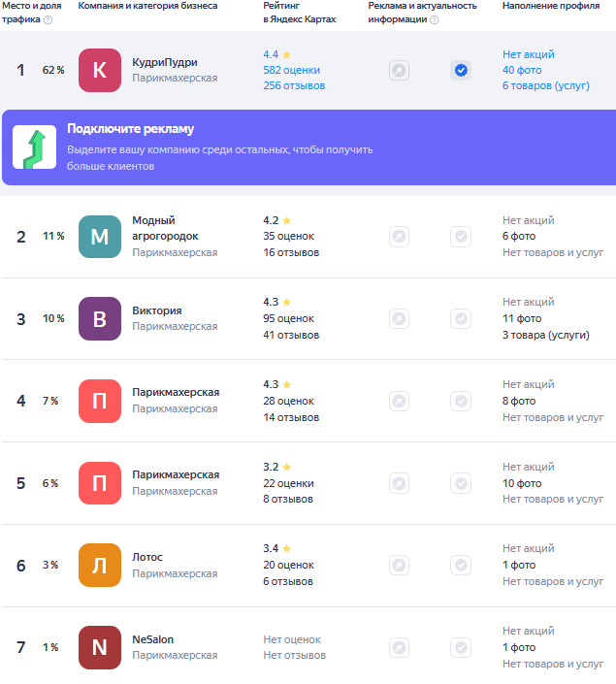Click '41 отзывов' text
The image size is (616, 684).
tap(291, 335)
